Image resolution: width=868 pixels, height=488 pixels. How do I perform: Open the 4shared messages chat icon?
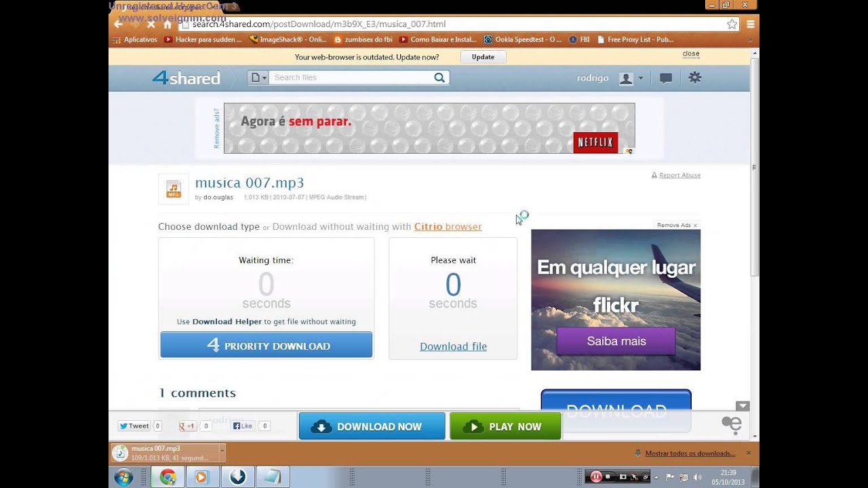point(666,78)
